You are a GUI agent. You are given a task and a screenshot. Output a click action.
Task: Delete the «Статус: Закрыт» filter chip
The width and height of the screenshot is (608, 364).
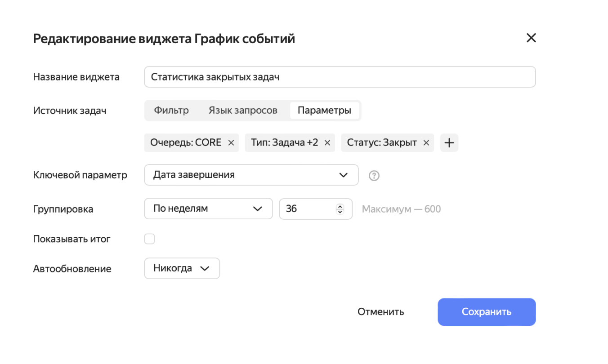[x=425, y=142]
